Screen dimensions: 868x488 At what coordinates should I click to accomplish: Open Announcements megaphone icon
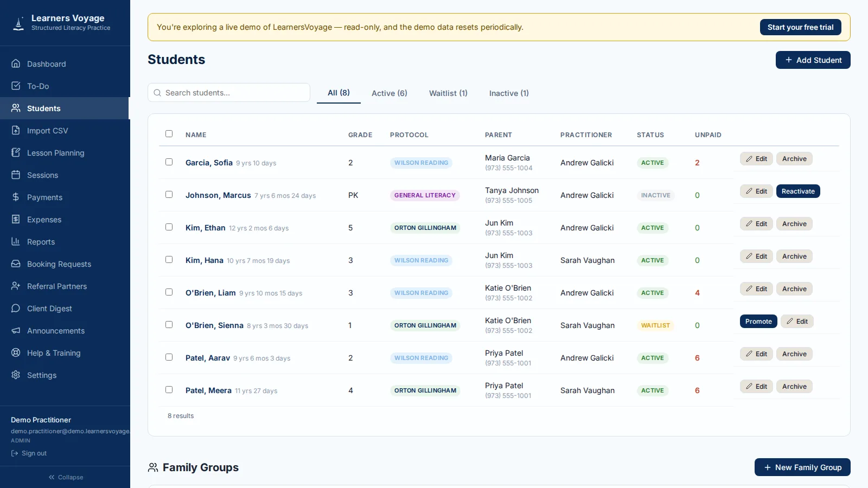(16, 330)
